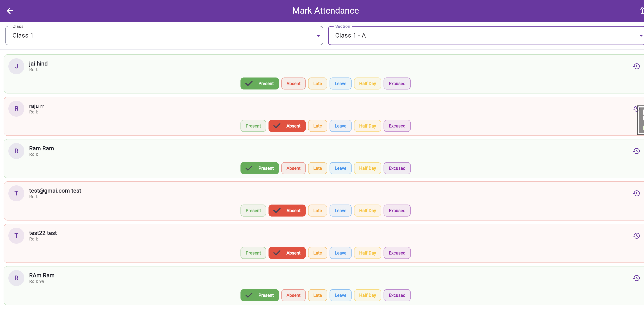The width and height of the screenshot is (644, 316).
Task: Open attendance history for test@gmai.com test
Action: point(636,193)
